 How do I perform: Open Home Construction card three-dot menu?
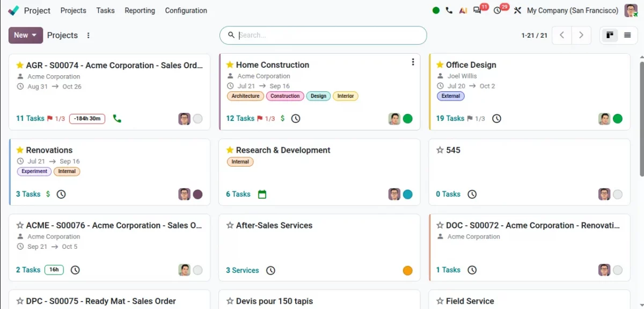tap(413, 62)
